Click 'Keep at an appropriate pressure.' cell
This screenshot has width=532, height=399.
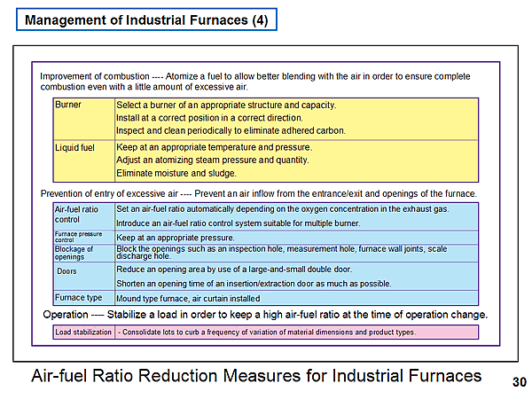(x=176, y=238)
